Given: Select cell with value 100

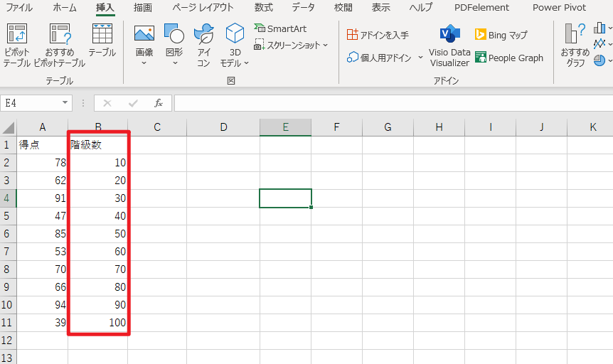Looking at the screenshot, I should pyautogui.click(x=97, y=323).
